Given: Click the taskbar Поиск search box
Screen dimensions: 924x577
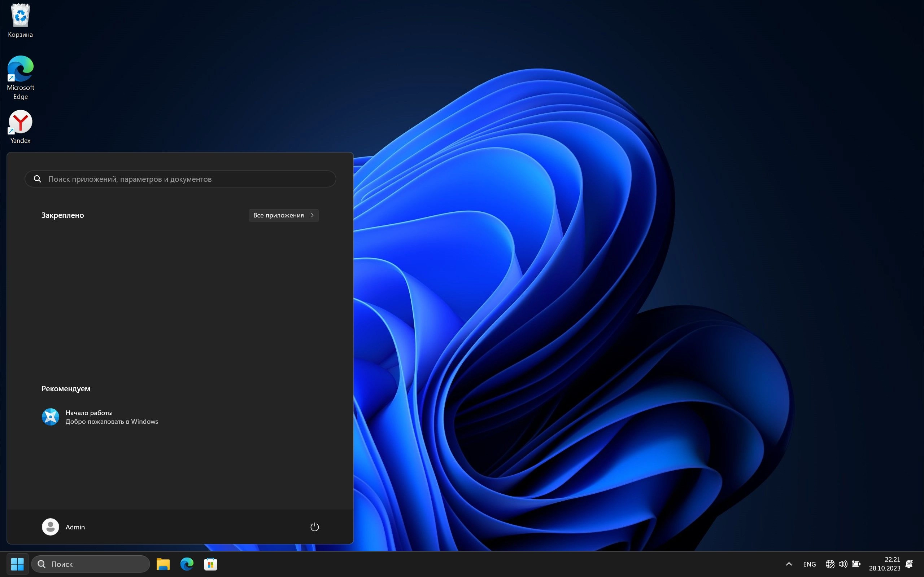Looking at the screenshot, I should coord(91,564).
